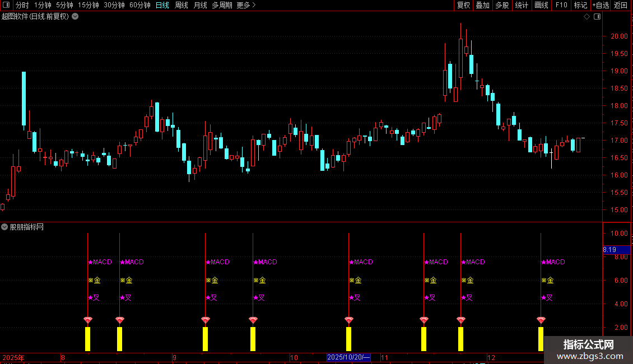The height and width of the screenshot is (364, 633).
Task: Add stock via +自选 button
Action: click(x=601, y=5)
